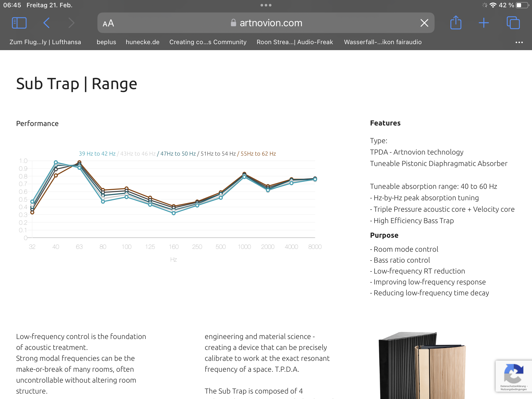Go forward with the right arrow
The image size is (532, 399).
pyautogui.click(x=71, y=23)
